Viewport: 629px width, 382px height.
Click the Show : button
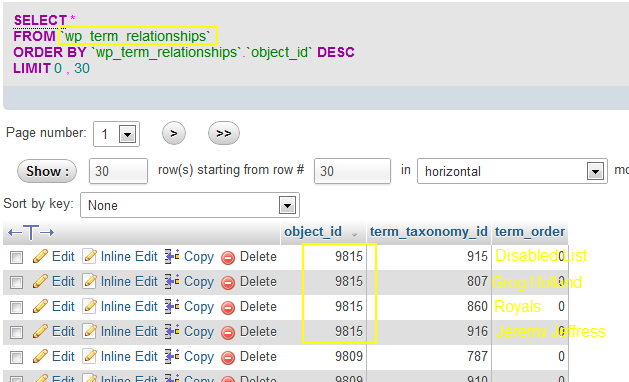coord(47,171)
